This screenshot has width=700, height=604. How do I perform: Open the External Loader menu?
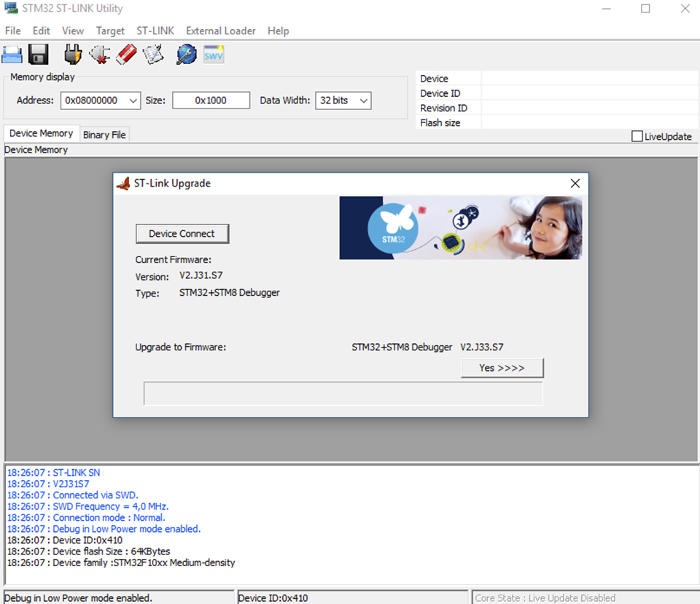click(x=220, y=31)
